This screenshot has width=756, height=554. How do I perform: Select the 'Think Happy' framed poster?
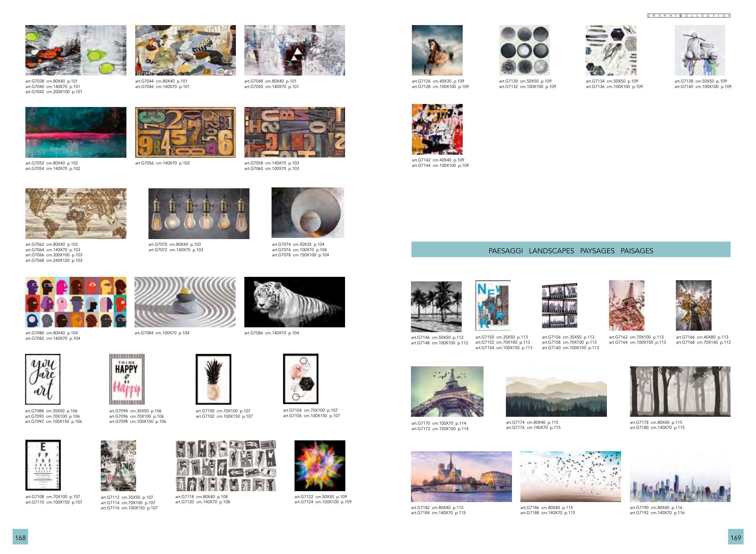coord(126,379)
